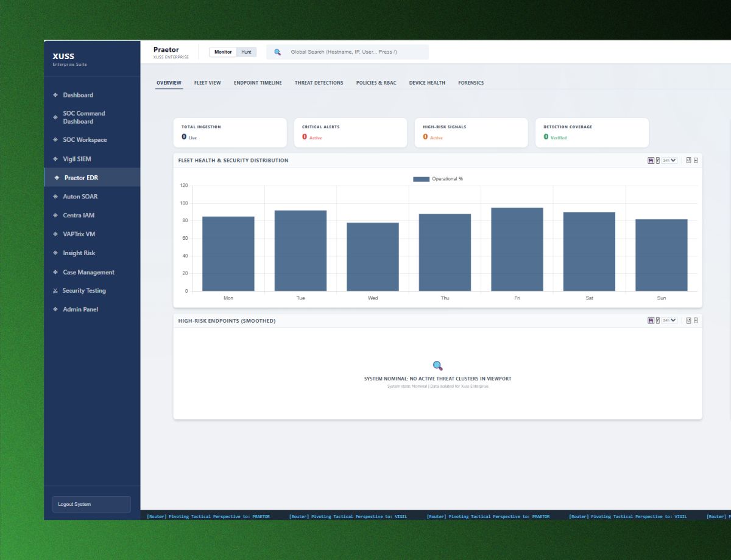Screen dimensions: 731x560
Task: Open the 24h time range dropdown on Fleet Health
Action: click(x=669, y=160)
